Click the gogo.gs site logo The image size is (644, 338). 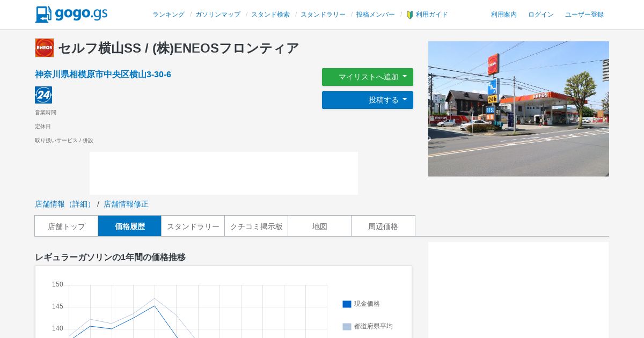71,14
